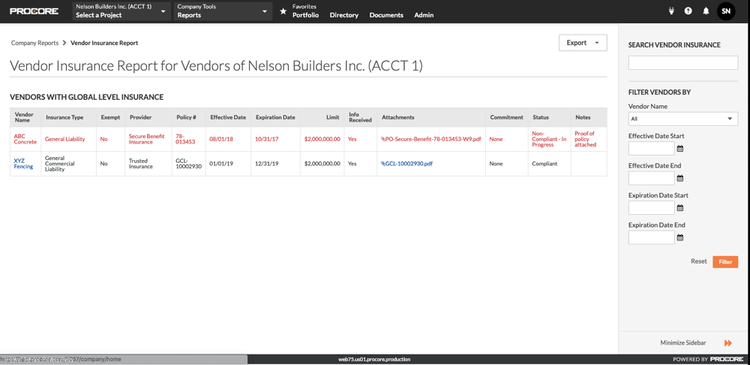750x365 pixels.
Task: Open the notifications bell icon
Action: 706,11
